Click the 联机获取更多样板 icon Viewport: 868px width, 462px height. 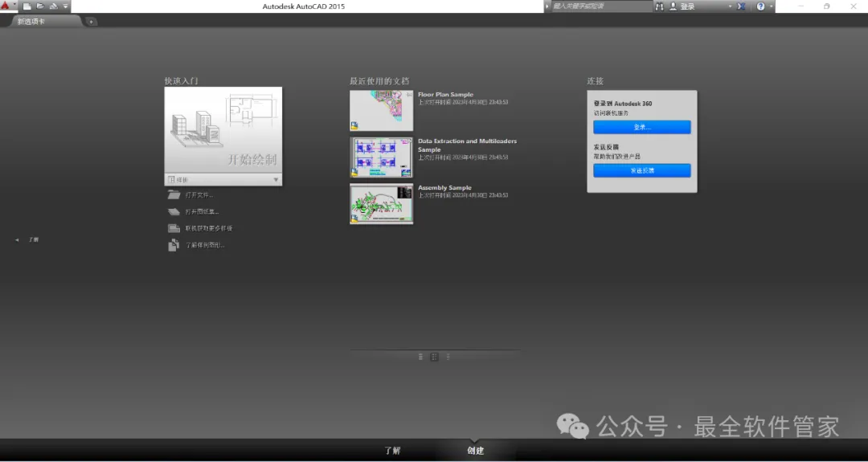pyautogui.click(x=174, y=228)
